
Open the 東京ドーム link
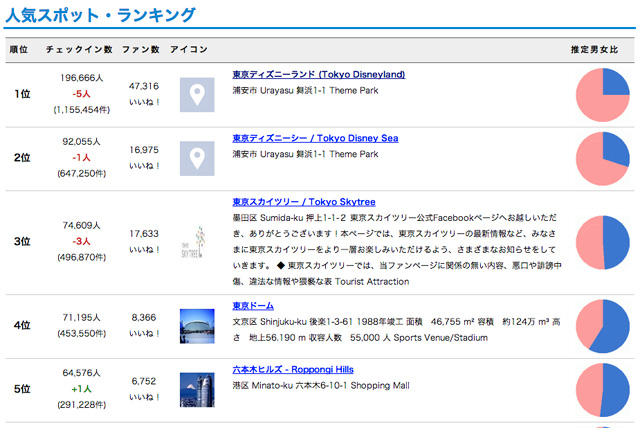pyautogui.click(x=253, y=306)
